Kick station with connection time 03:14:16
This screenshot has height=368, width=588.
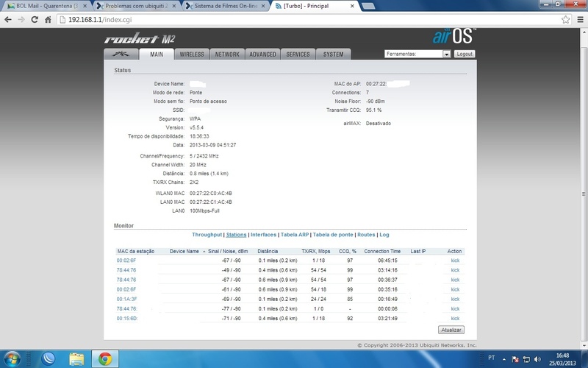tap(455, 270)
